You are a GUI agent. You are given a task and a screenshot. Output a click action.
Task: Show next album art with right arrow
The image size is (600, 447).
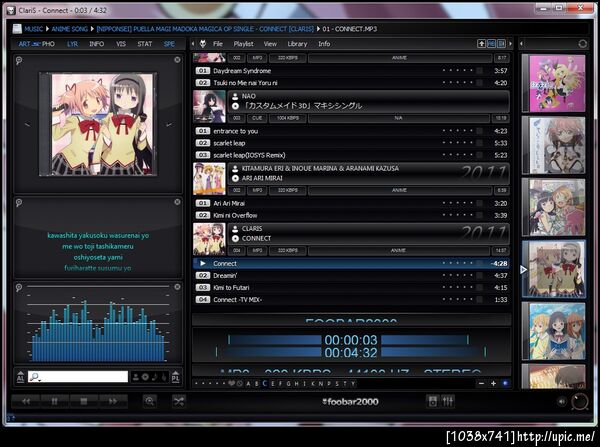pos(169,124)
